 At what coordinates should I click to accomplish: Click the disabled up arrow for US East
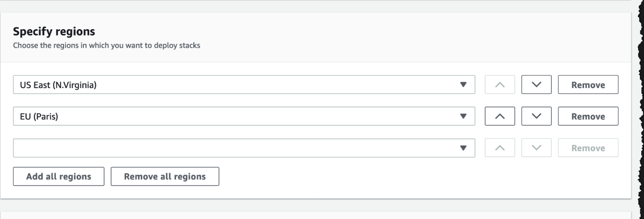[x=500, y=85]
